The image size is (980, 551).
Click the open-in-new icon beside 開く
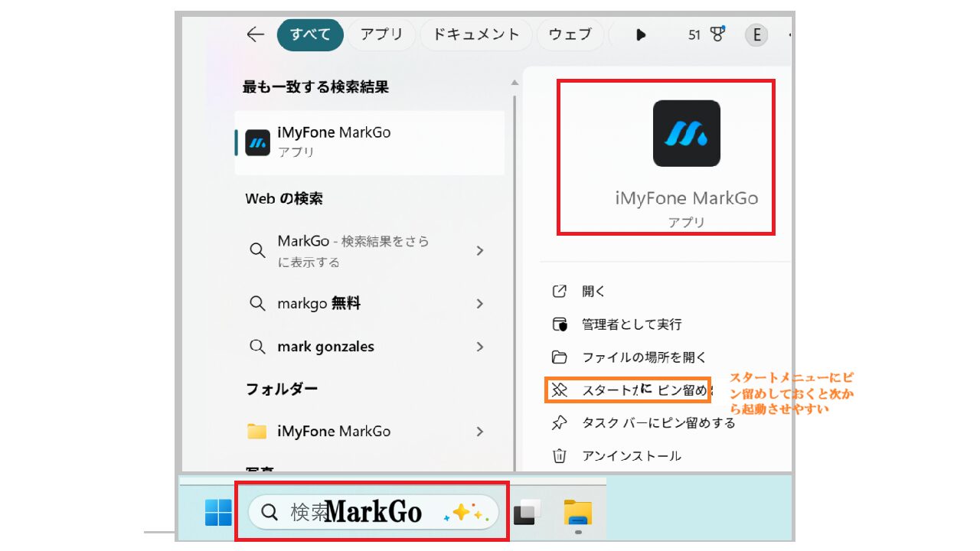pyautogui.click(x=560, y=292)
